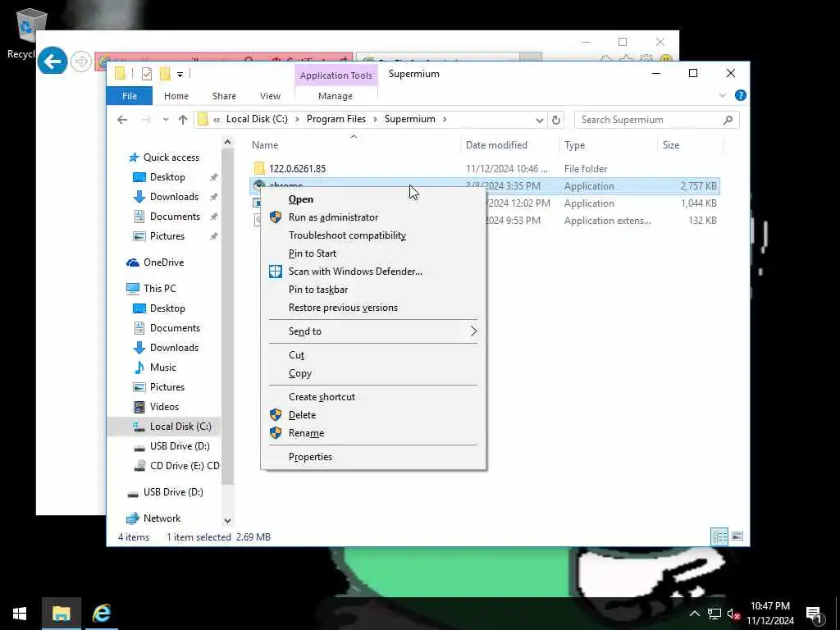Choose Properties in context menu
The width and height of the screenshot is (840, 630).
tap(373, 457)
